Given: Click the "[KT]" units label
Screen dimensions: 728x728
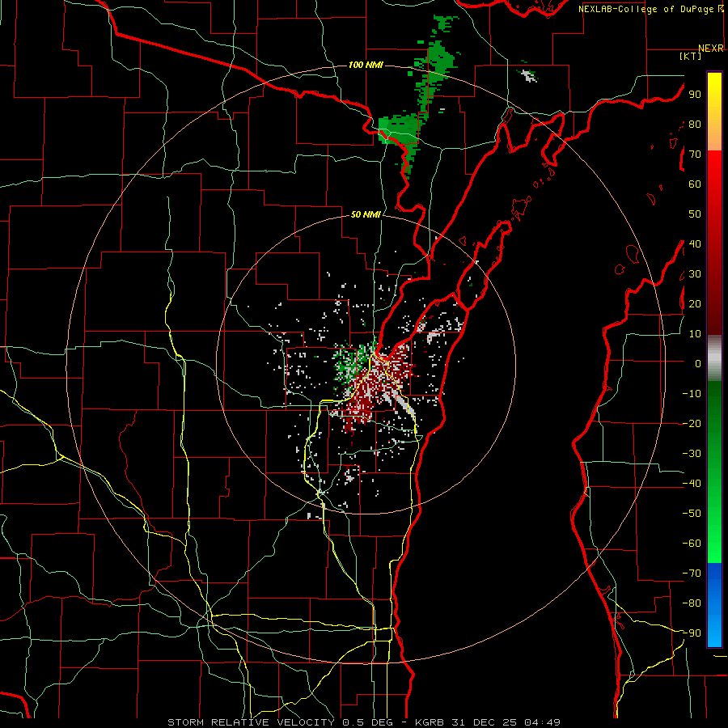Looking at the screenshot, I should [691, 56].
